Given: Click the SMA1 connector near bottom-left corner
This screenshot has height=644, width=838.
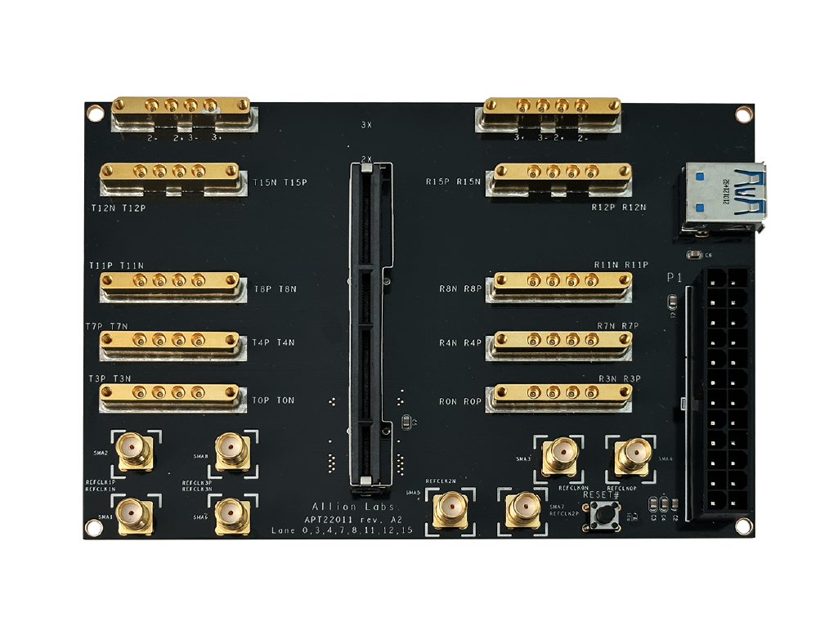Looking at the screenshot, I should pyautogui.click(x=133, y=516).
